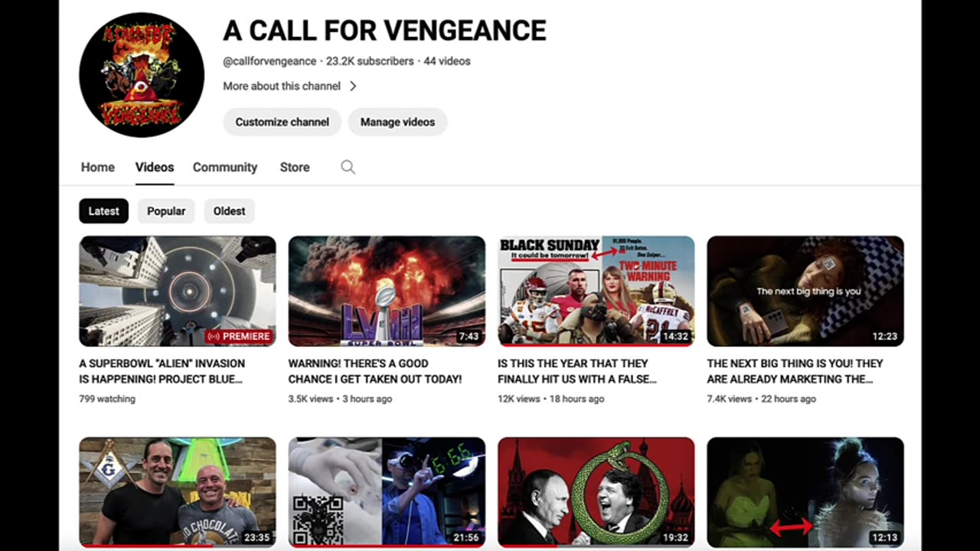Viewport: 980px width, 551px height.
Task: Click the 12:23 duration badge
Action: tap(884, 336)
